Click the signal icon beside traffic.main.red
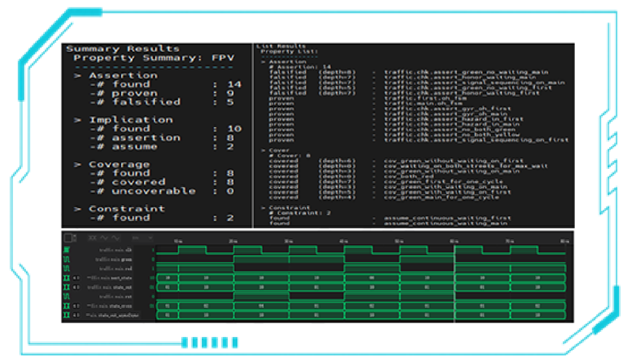The height and width of the screenshot is (364, 626). coord(67,269)
